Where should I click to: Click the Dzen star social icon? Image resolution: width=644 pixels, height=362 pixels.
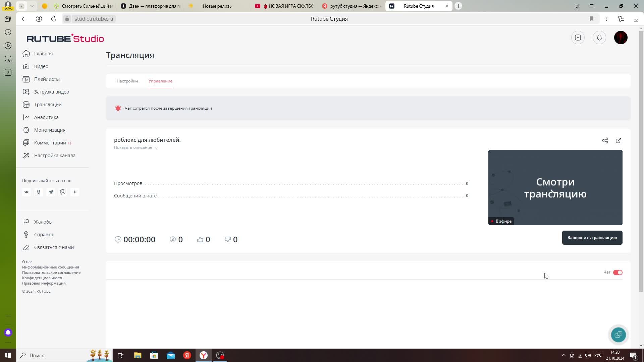[x=75, y=192]
